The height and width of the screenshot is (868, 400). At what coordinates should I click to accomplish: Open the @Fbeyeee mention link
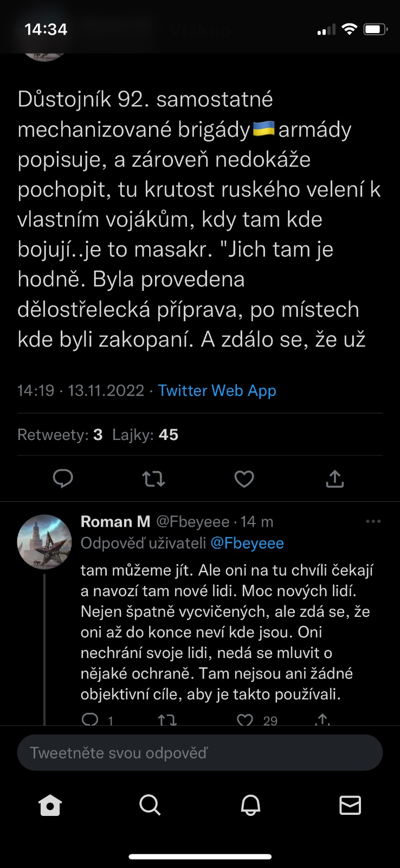click(x=247, y=543)
